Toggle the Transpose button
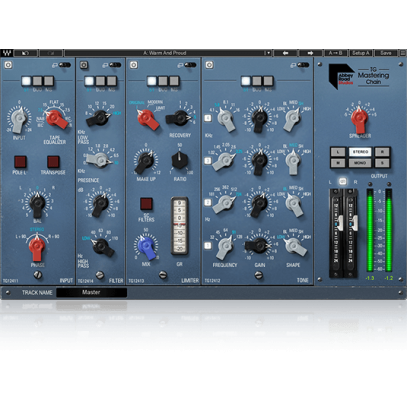This screenshot has width=407, height=408. click(53, 162)
